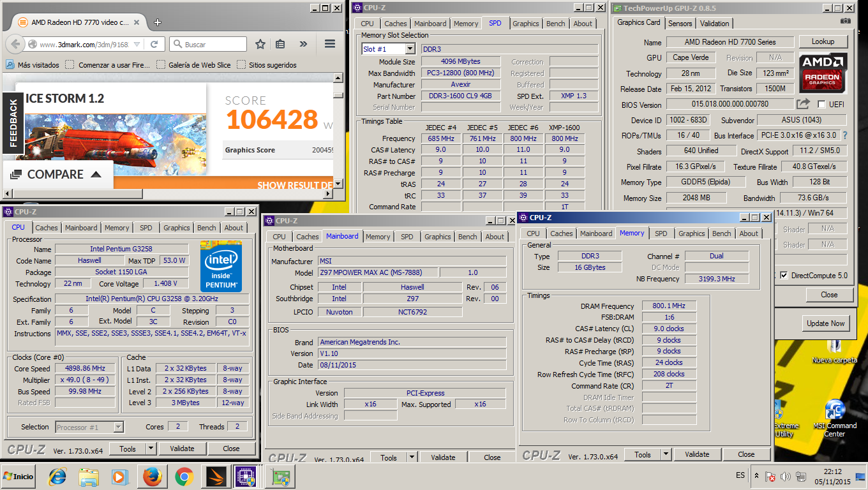868x490 pixels.
Task: Open Nueva carpeta desktop folder
Action: tap(834, 352)
